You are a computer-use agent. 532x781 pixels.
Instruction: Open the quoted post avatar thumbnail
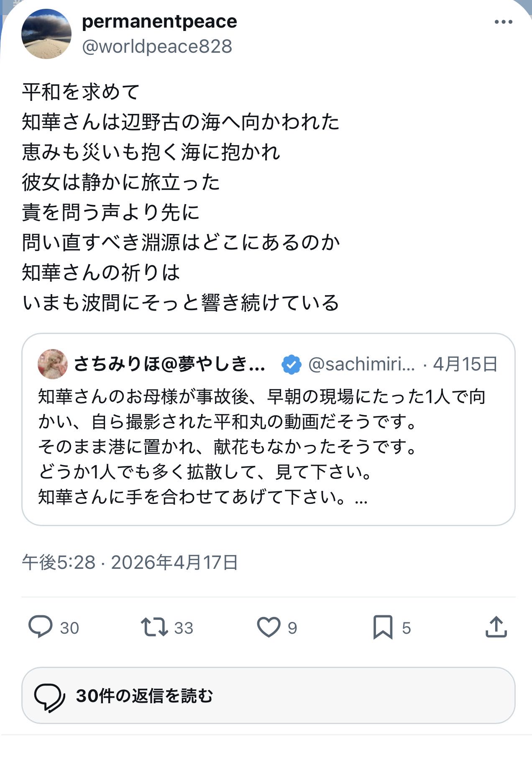click(53, 364)
